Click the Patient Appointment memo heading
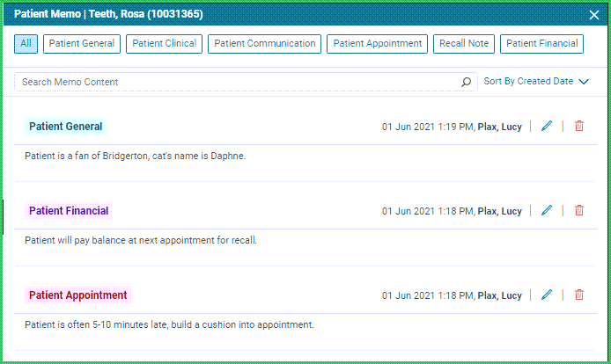 pos(78,295)
